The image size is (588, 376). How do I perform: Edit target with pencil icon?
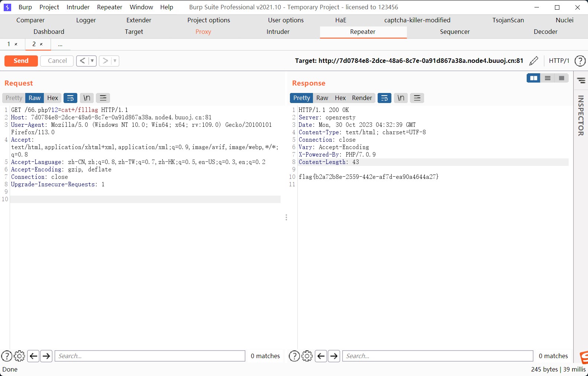coord(534,61)
